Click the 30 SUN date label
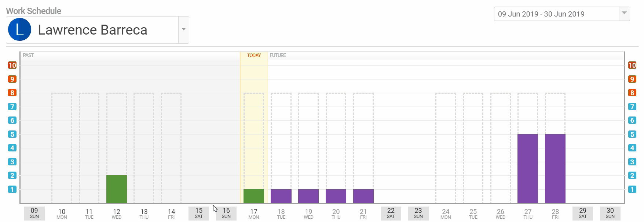Screen dimensions: 644x222 [x=610, y=213]
